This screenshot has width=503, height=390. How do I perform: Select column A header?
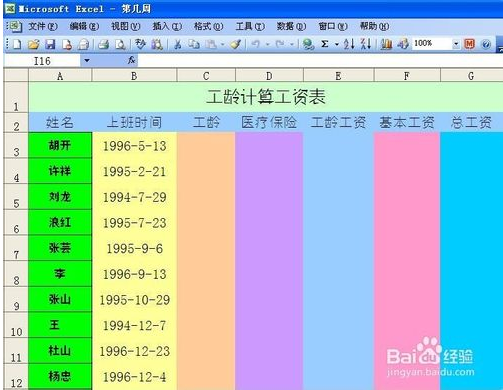click(60, 76)
